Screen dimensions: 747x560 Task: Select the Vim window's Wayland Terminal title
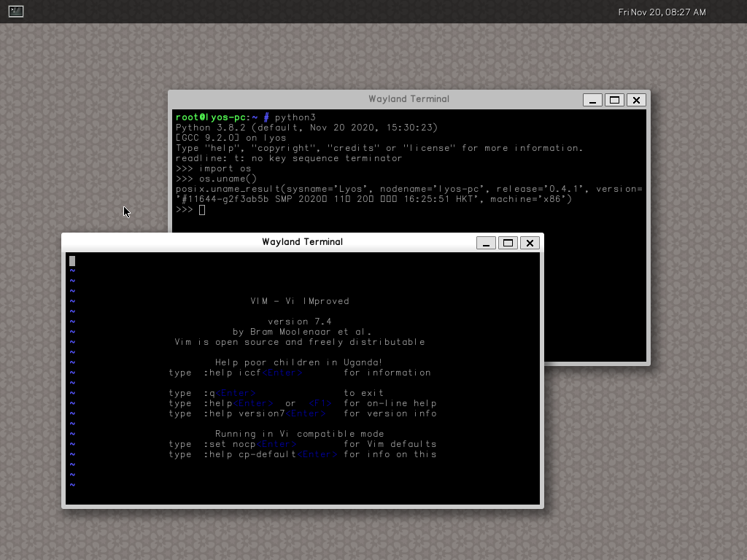[302, 241]
